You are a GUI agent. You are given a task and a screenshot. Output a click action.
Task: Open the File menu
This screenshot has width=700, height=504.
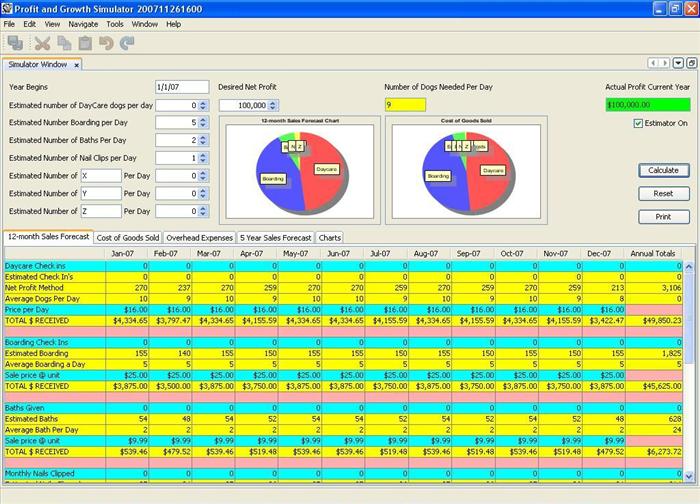[x=9, y=24]
